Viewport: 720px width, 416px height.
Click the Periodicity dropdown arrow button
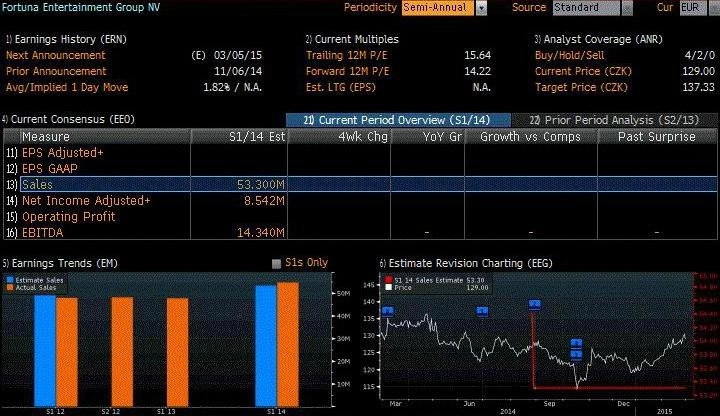pos(481,8)
